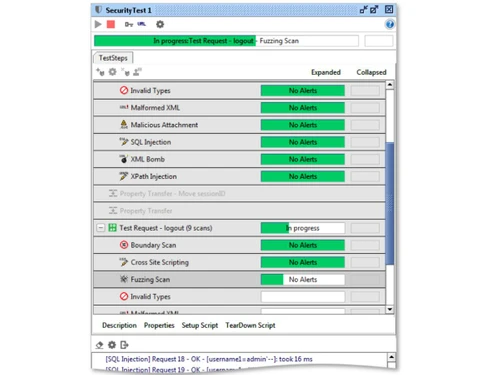Switch to the TestSteps tab
500x375 pixels.
113,58
